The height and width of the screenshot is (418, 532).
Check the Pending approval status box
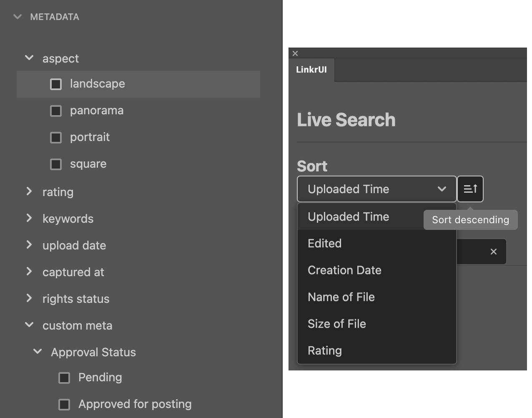pos(64,378)
